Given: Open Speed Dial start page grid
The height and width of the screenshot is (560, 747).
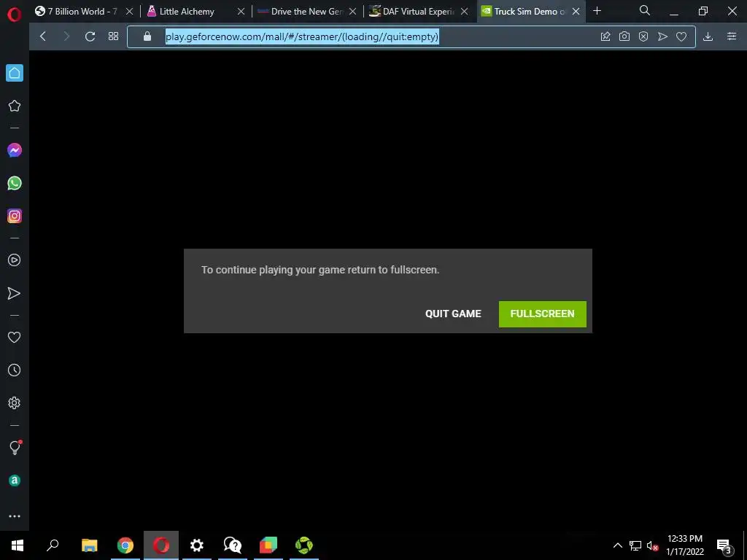Looking at the screenshot, I should pos(113,36).
